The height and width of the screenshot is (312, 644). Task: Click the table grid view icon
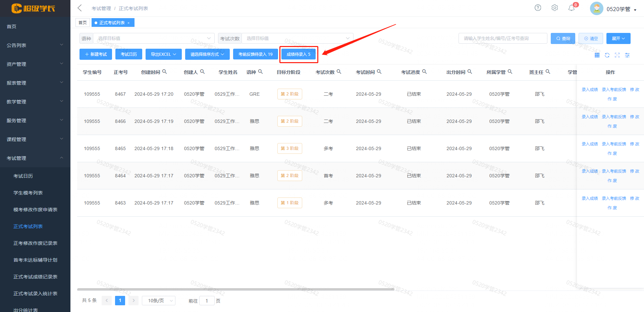tap(597, 55)
